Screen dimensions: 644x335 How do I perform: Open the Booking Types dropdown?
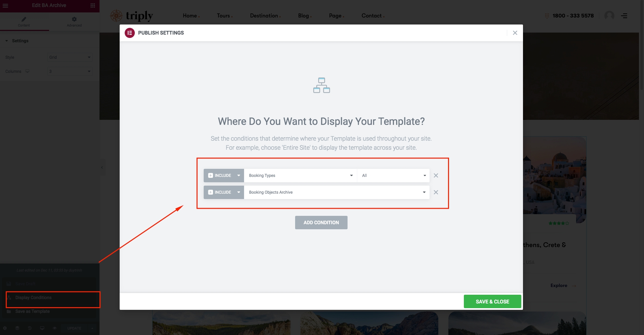pyautogui.click(x=300, y=176)
